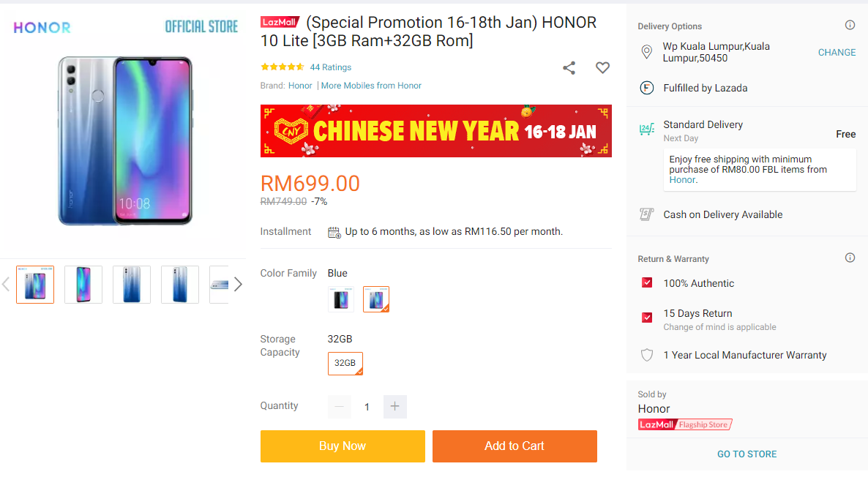This screenshot has height=480, width=868.
Task: Add product to wishlist with heart icon
Action: (x=602, y=68)
